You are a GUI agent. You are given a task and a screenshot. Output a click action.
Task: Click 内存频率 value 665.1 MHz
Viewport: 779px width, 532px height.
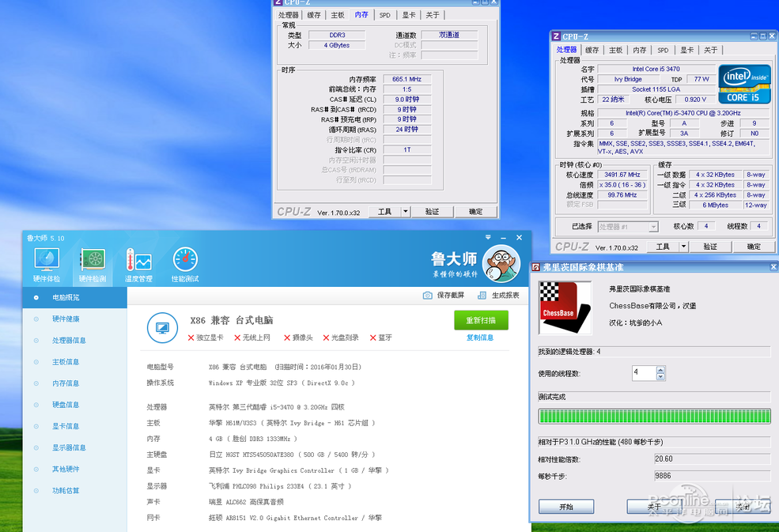pyautogui.click(x=407, y=79)
